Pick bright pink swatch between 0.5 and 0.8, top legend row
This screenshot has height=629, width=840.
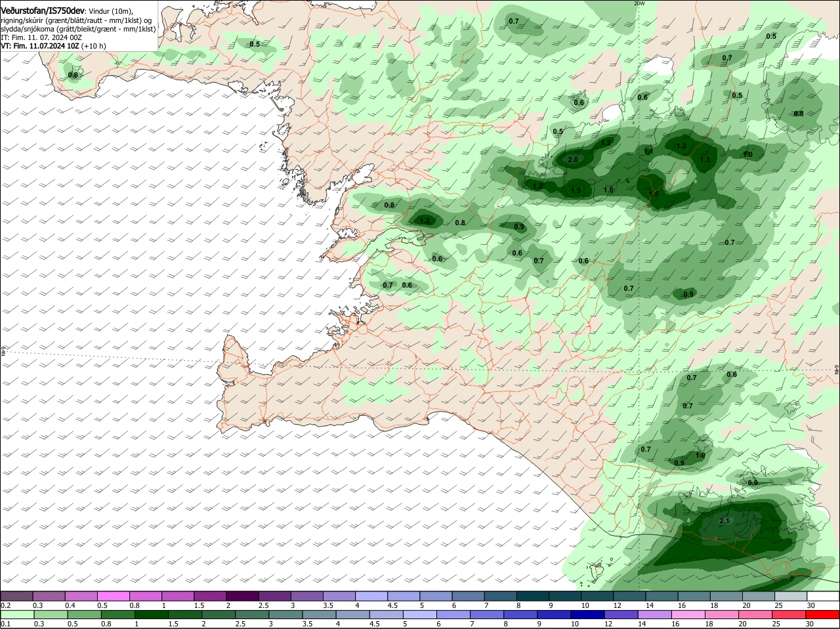[113, 596]
